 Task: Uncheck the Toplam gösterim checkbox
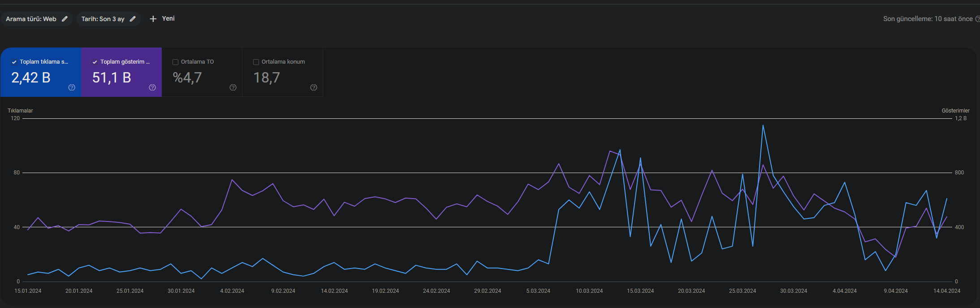(95, 62)
